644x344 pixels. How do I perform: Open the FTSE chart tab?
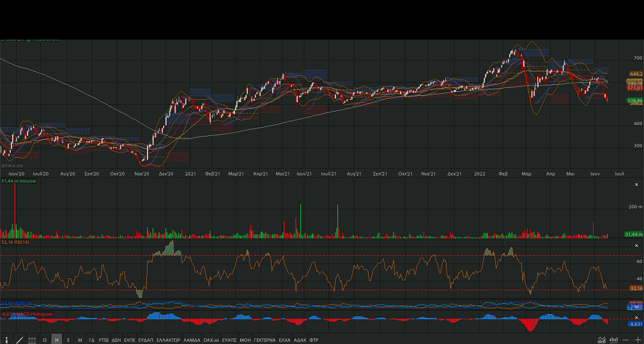103,340
